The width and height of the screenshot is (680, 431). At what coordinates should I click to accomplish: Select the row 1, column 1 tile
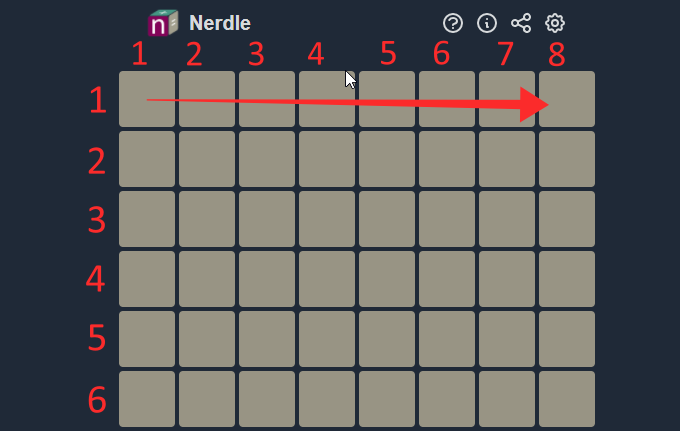[147, 99]
